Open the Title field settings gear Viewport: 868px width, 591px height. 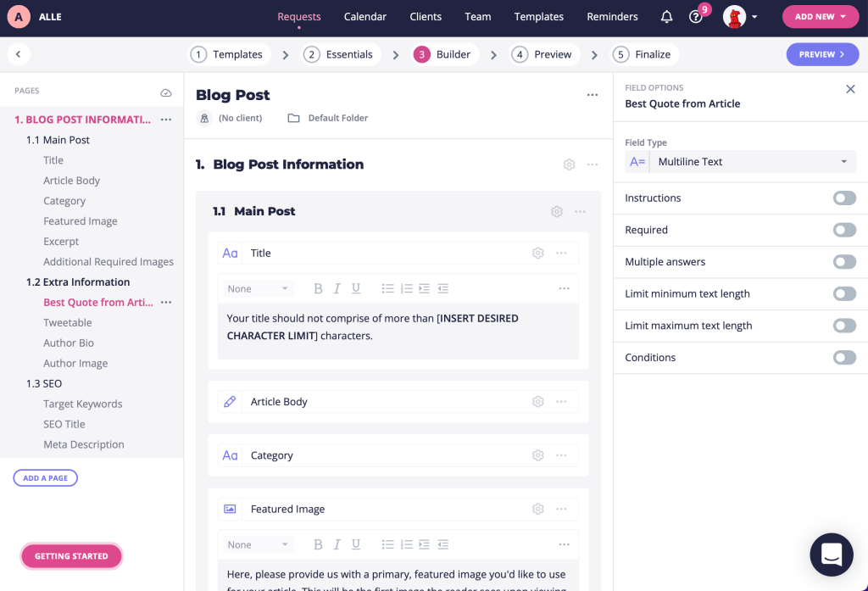tap(537, 253)
